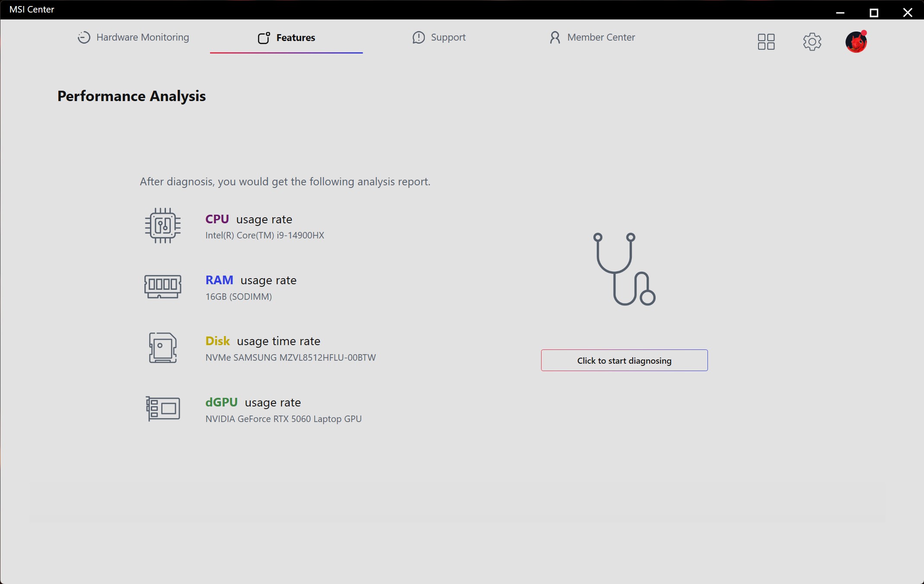Click the red dragon profile avatar

click(x=856, y=42)
